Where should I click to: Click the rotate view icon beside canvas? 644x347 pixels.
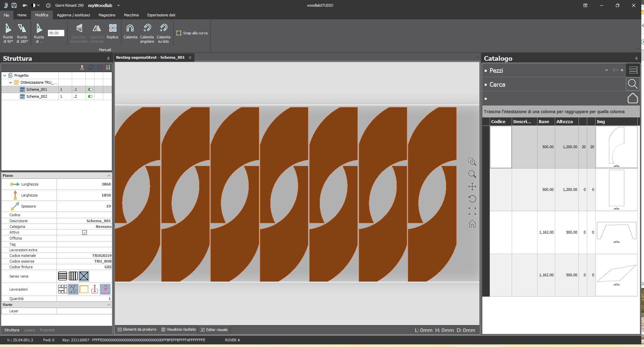tap(472, 199)
